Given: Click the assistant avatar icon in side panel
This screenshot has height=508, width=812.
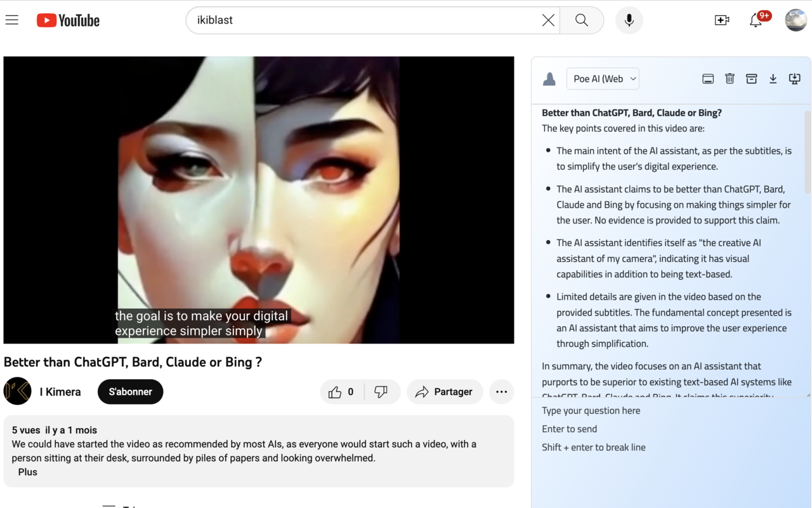Looking at the screenshot, I should tap(549, 79).
